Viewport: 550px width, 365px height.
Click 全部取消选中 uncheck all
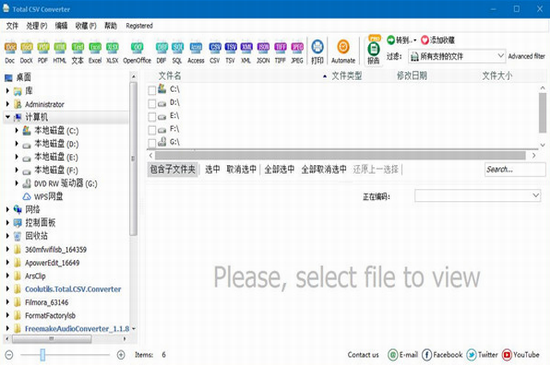click(324, 169)
